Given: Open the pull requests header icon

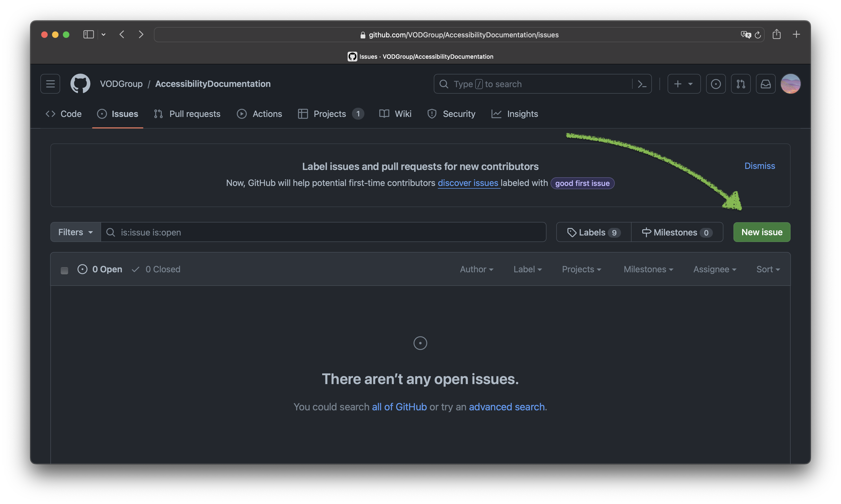Looking at the screenshot, I should (741, 84).
